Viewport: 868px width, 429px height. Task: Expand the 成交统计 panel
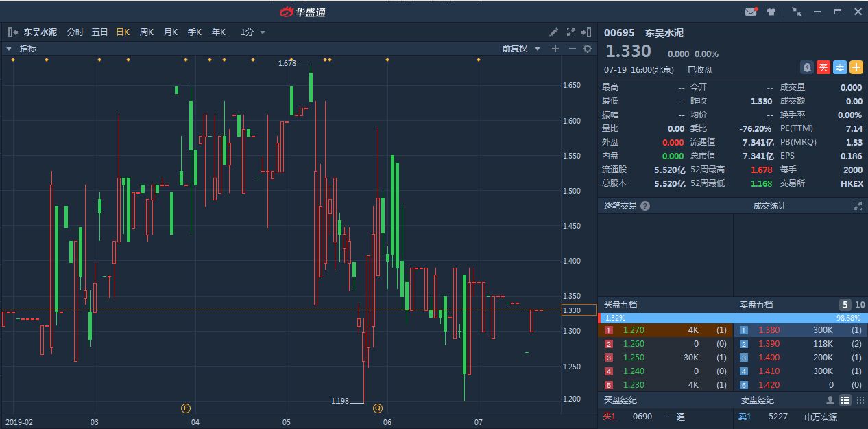pyautogui.click(x=857, y=206)
